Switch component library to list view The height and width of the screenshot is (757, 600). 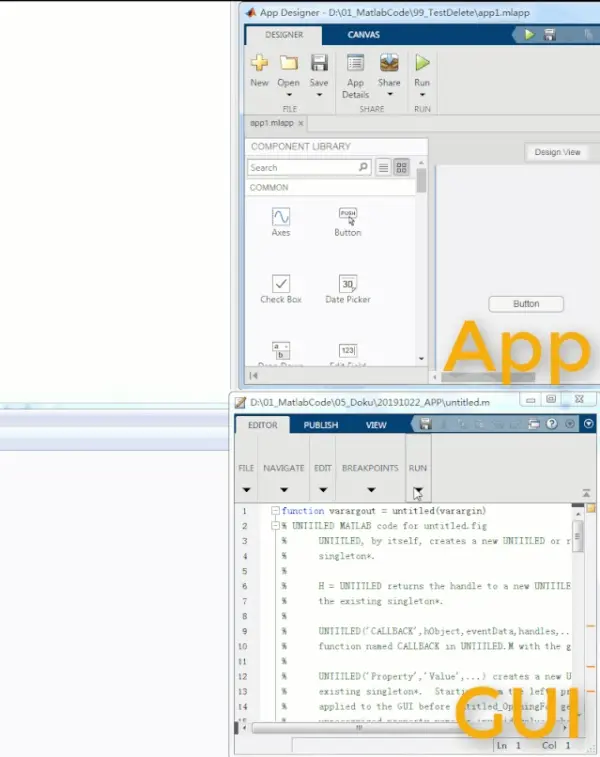click(x=383, y=168)
